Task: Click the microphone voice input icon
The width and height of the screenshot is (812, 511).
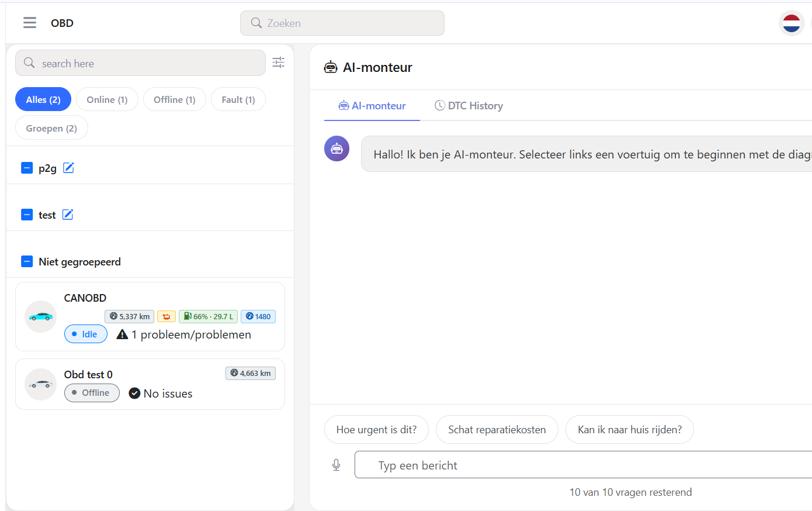Action: [x=336, y=465]
